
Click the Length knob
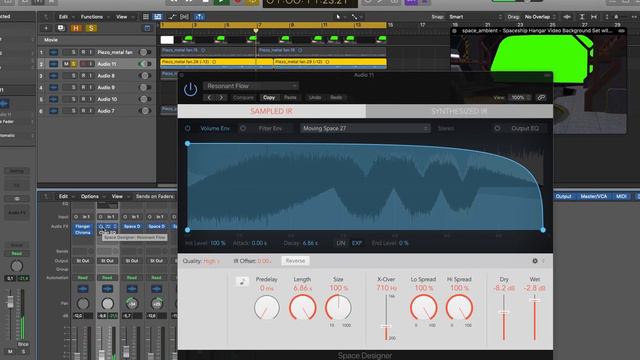coord(302,307)
